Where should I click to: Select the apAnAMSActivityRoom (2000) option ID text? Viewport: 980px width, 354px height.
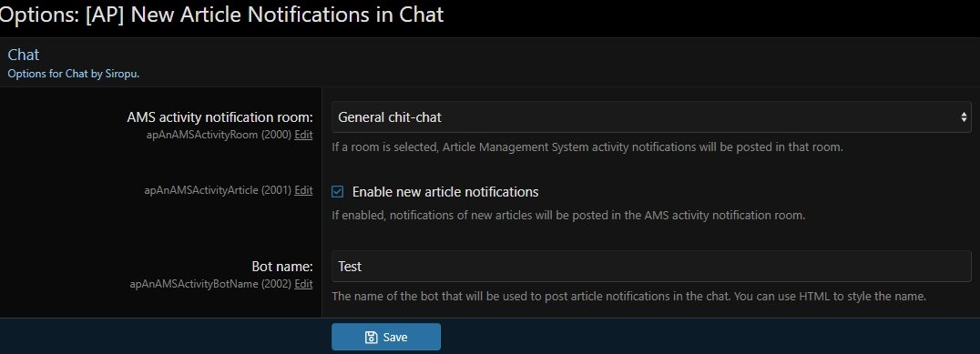218,135
